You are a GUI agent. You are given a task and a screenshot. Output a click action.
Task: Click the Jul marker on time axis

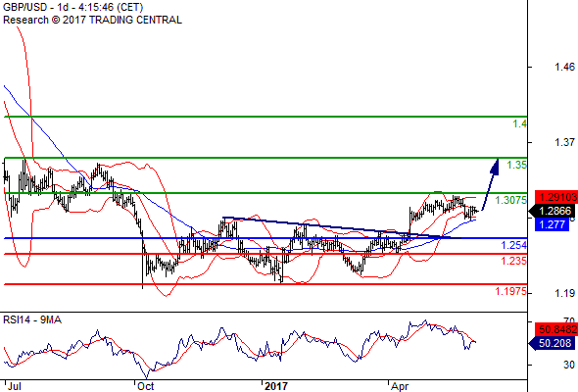[15, 386]
